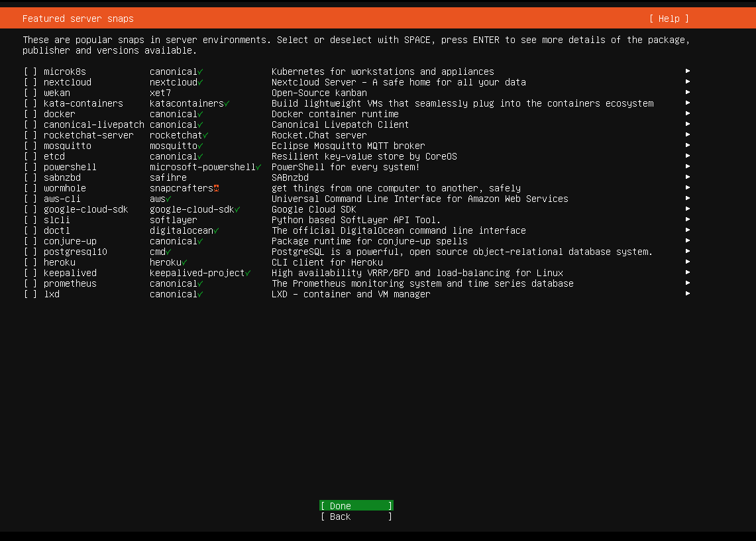Enable the etcd checkbox
The width and height of the screenshot is (756, 541).
pyautogui.click(x=30, y=156)
